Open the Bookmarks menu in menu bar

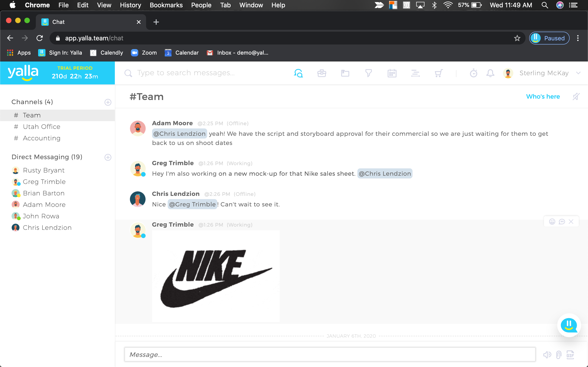point(166,5)
